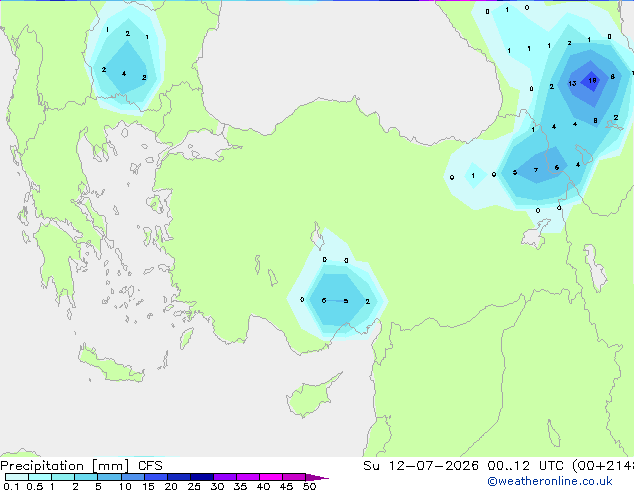Pick the 10–15 mm legend color swatch
The height and width of the screenshot is (490, 634).
(x=133, y=477)
